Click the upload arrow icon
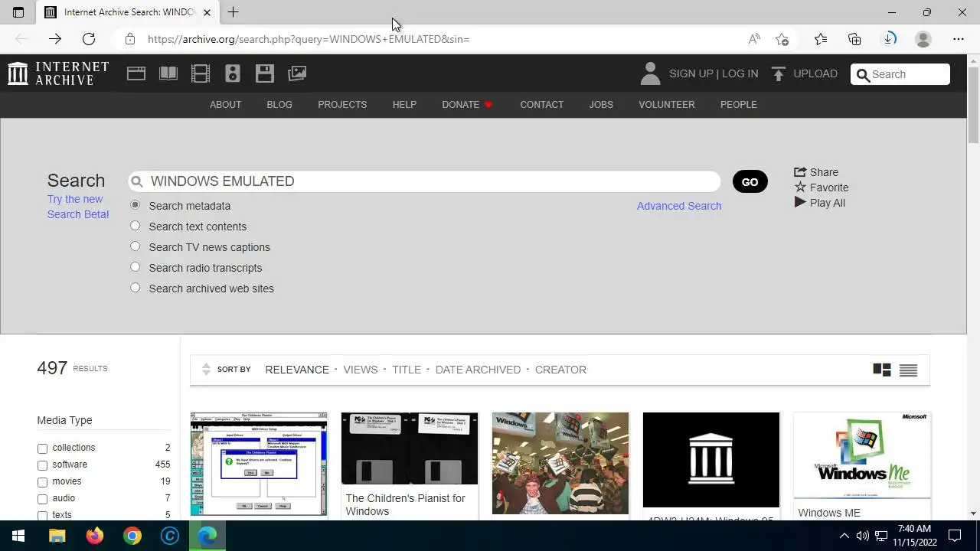The image size is (980, 551). click(779, 73)
